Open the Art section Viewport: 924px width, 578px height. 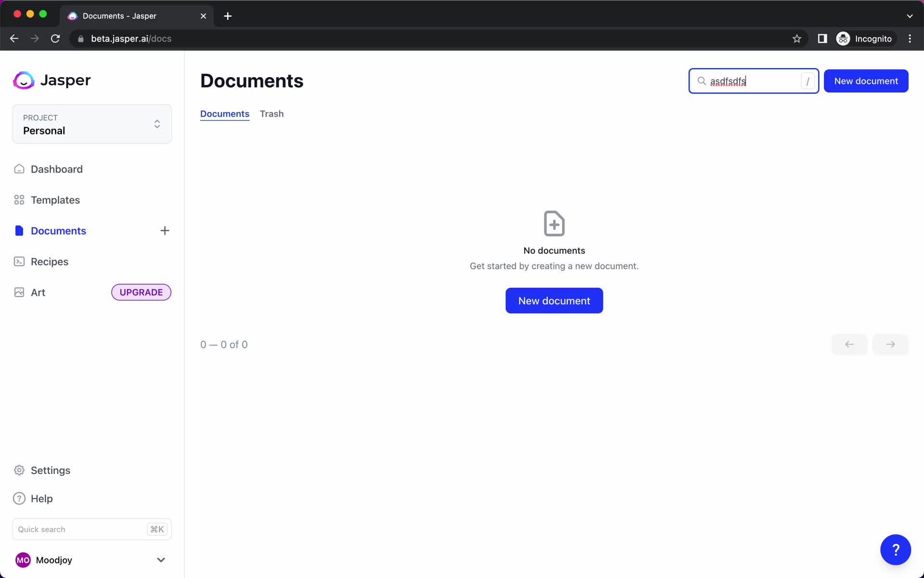click(38, 292)
